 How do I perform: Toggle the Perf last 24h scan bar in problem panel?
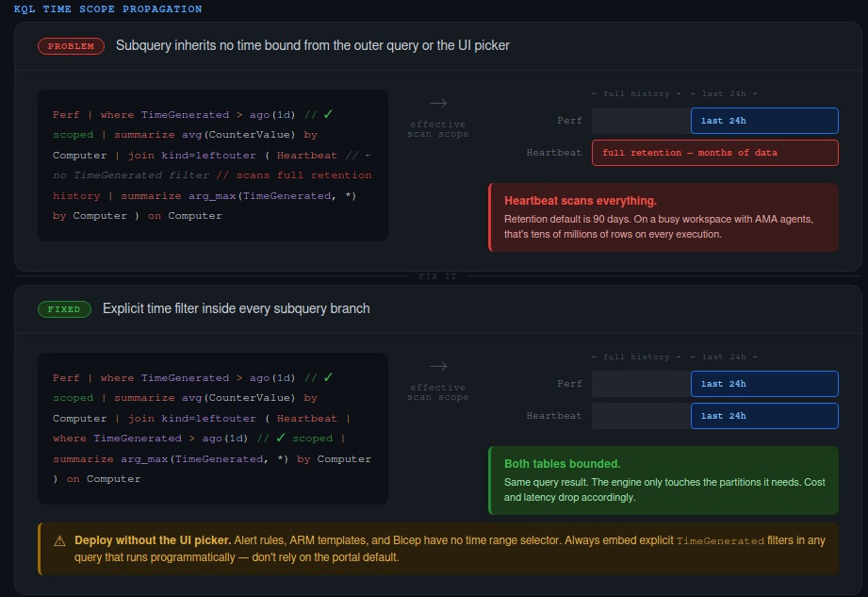pos(764,121)
